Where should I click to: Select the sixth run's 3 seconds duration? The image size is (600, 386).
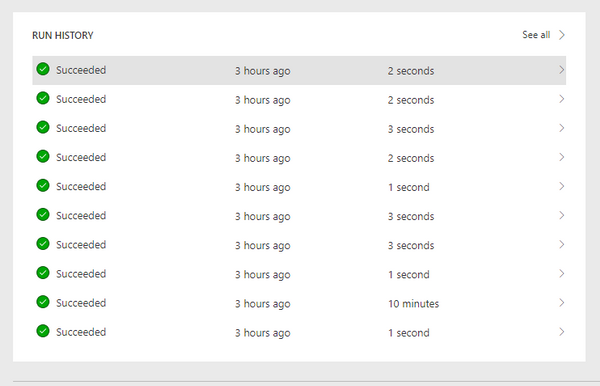[x=411, y=216]
